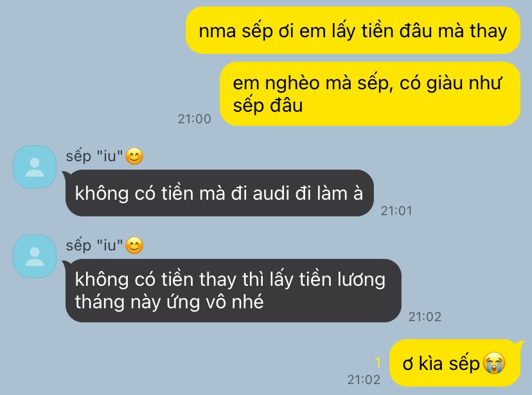
Task: Tap smiley emoji beside second sender name
Action: point(134,246)
